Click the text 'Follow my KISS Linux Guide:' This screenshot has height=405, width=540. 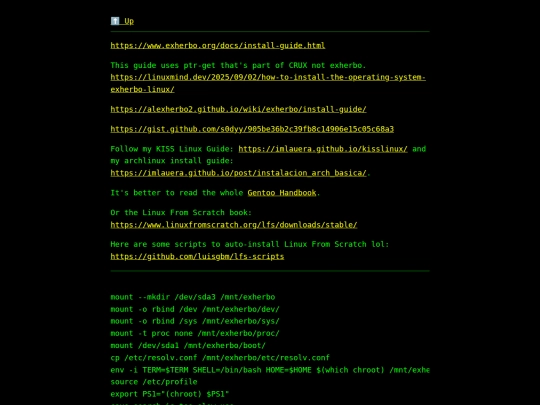tap(172, 149)
